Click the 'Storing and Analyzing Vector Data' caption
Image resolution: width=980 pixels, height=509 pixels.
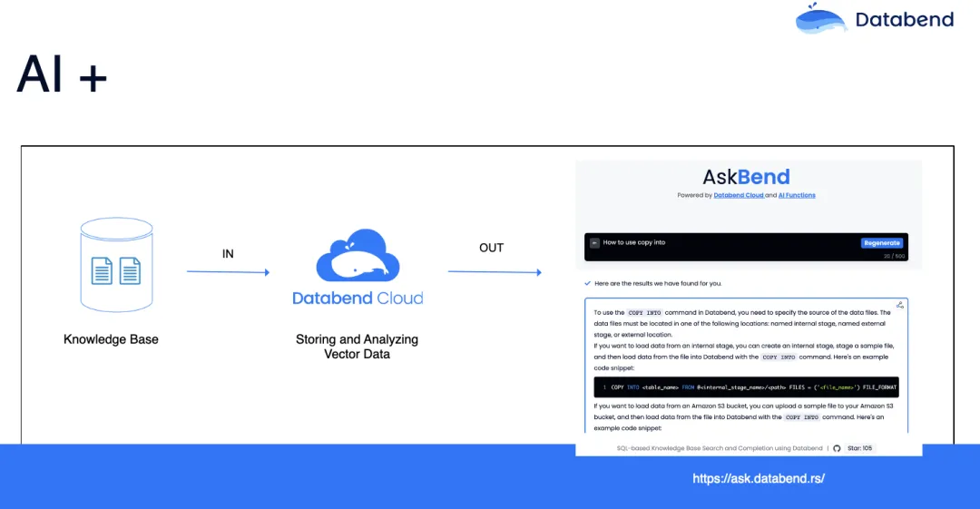point(357,347)
